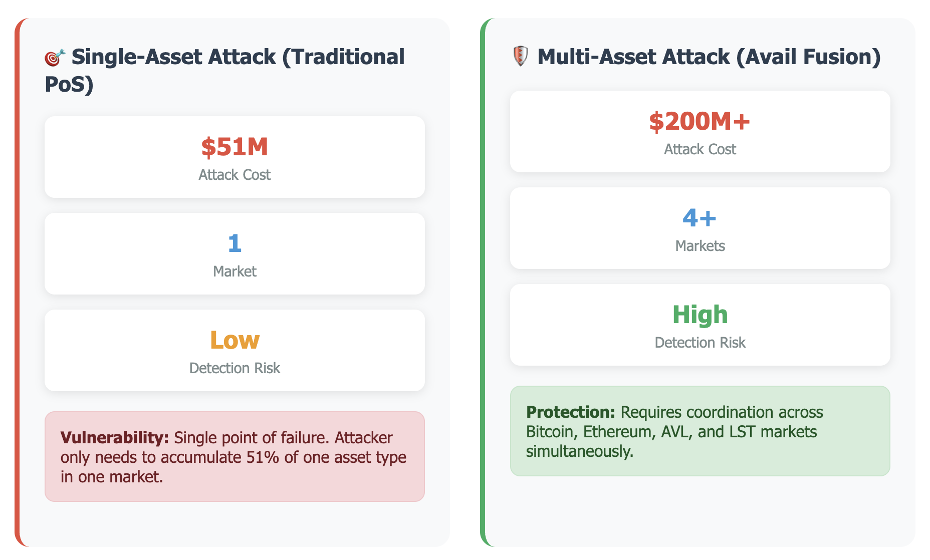Click the $200M+ attack cost card
Image resolution: width=930 pixels, height=560 pixels.
pyautogui.click(x=700, y=131)
